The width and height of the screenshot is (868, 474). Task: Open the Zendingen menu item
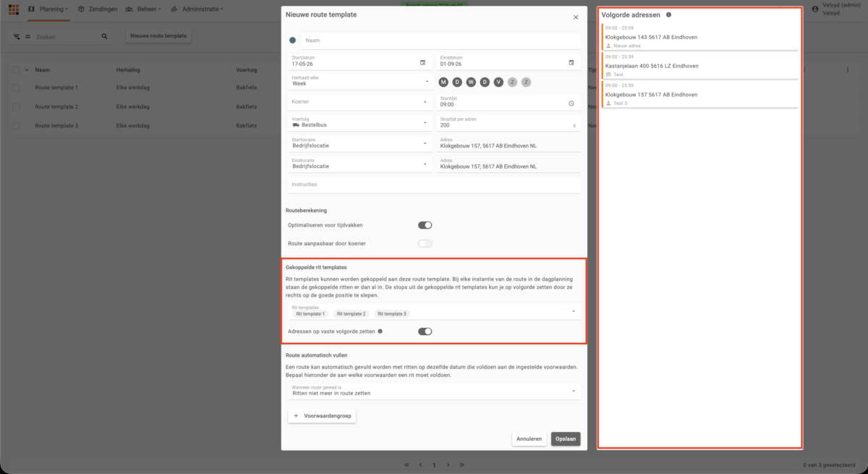pyautogui.click(x=96, y=9)
